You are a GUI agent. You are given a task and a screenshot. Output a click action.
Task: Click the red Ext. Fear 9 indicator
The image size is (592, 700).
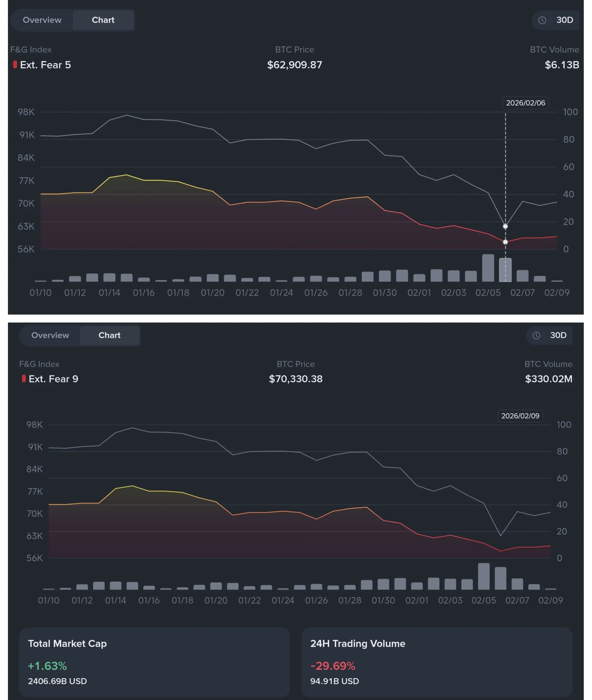24,379
